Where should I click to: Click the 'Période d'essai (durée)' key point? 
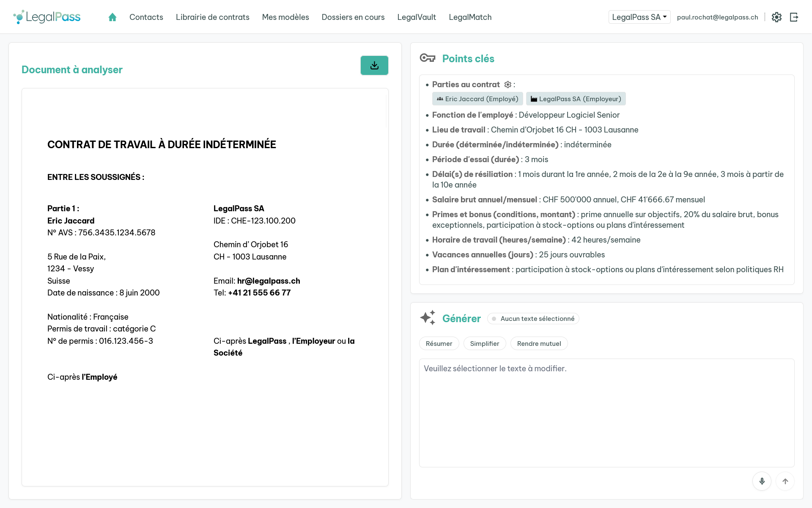point(490,159)
